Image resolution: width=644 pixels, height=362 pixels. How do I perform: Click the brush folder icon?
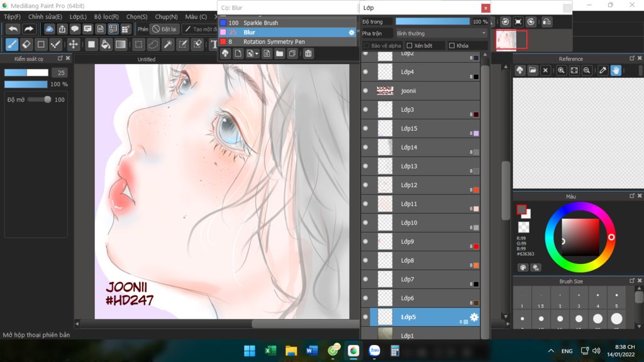coord(280,53)
